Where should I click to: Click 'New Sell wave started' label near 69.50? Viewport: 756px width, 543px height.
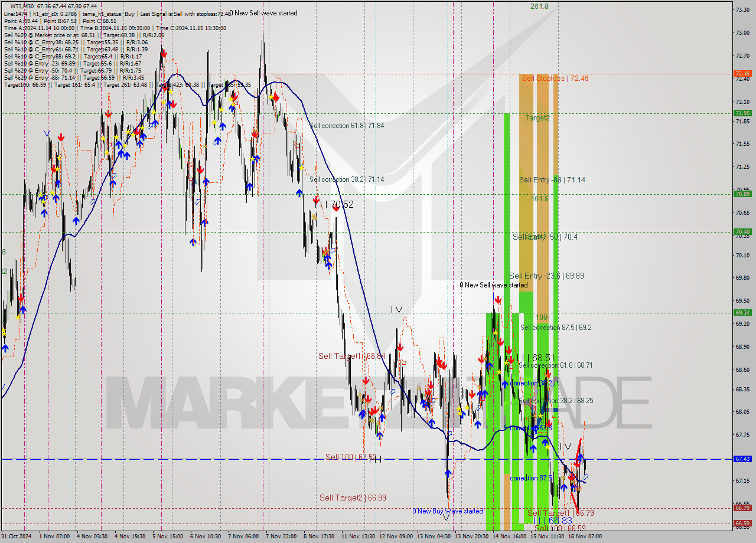tap(494, 285)
